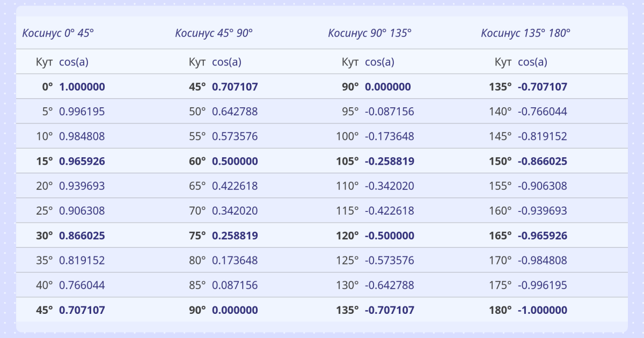Viewport: 644px width, 338px height.
Task: Select the "Косинус 45° 90°" table heading
Action: coord(214,33)
